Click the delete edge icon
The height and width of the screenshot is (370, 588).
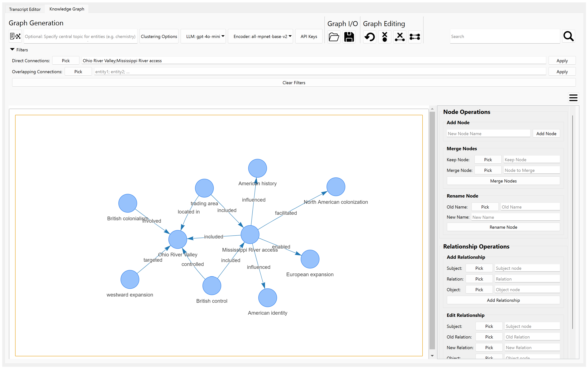(400, 37)
